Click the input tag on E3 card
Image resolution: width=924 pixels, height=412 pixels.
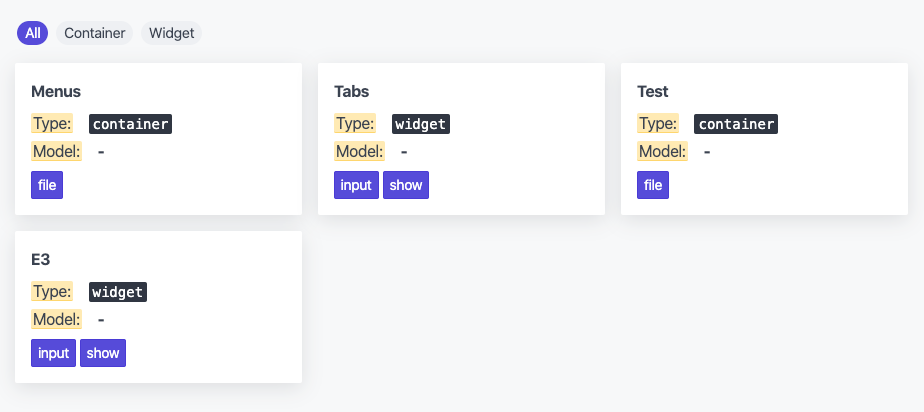pos(54,353)
